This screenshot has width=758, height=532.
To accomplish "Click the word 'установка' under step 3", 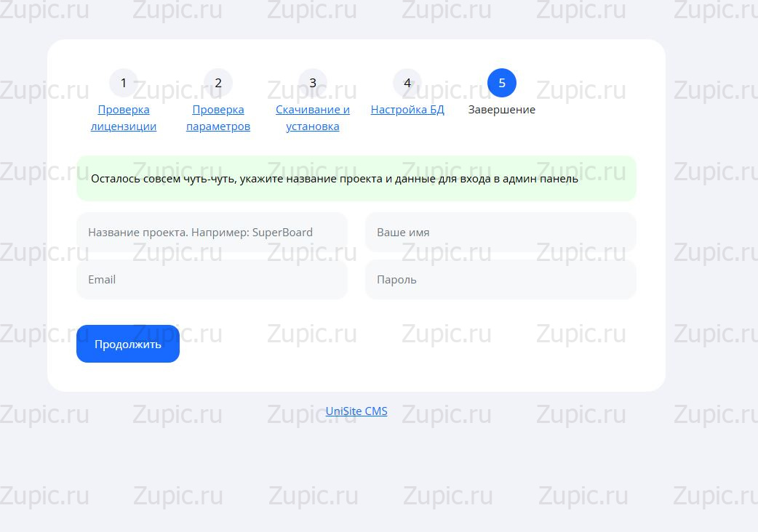I will tap(313, 126).
